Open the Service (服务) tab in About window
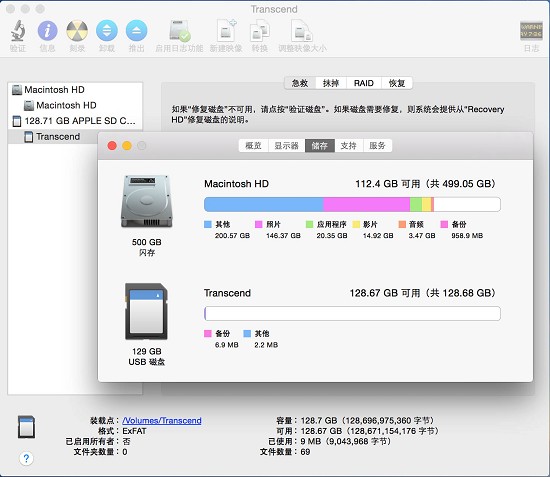The width and height of the screenshot is (550, 477). pos(377,146)
